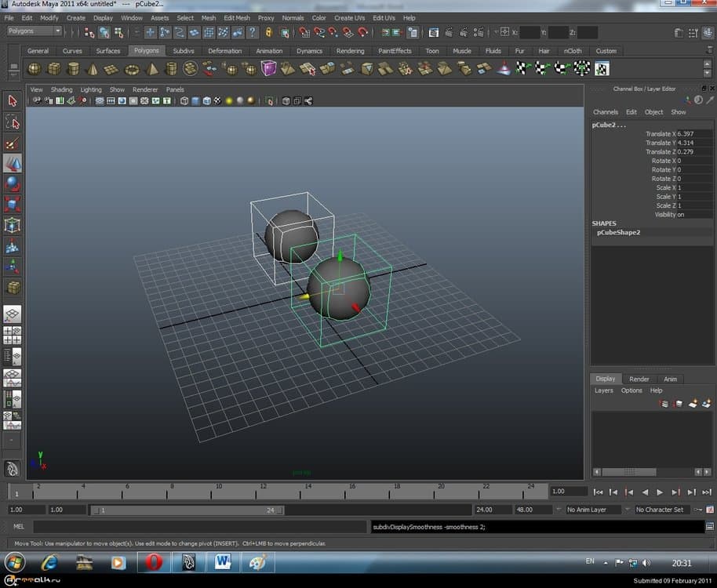Open the Layer Editor Options menu
The width and height of the screenshot is (717, 588).
coord(631,390)
